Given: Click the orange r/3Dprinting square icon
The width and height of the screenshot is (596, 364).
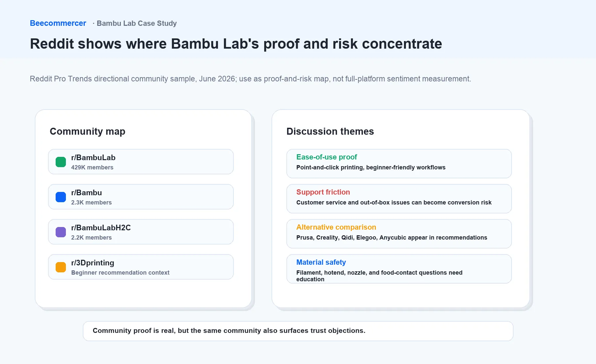Looking at the screenshot, I should tap(61, 267).
